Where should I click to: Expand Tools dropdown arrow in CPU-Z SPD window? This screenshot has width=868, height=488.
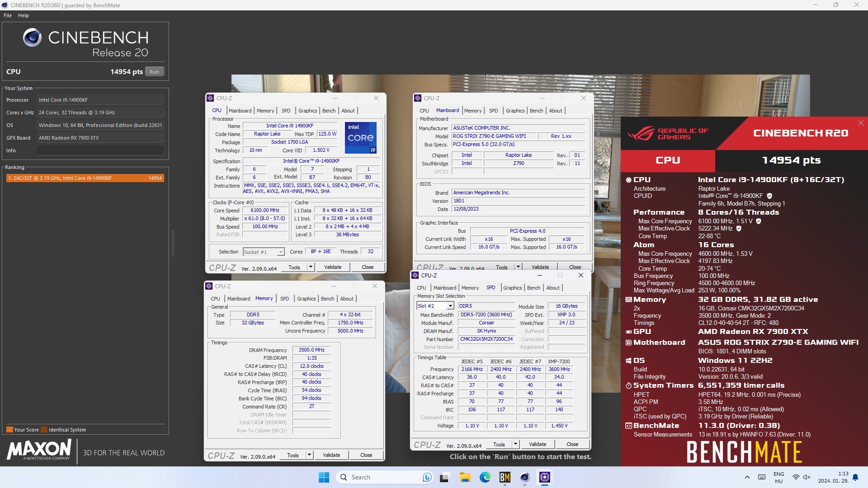pos(515,444)
